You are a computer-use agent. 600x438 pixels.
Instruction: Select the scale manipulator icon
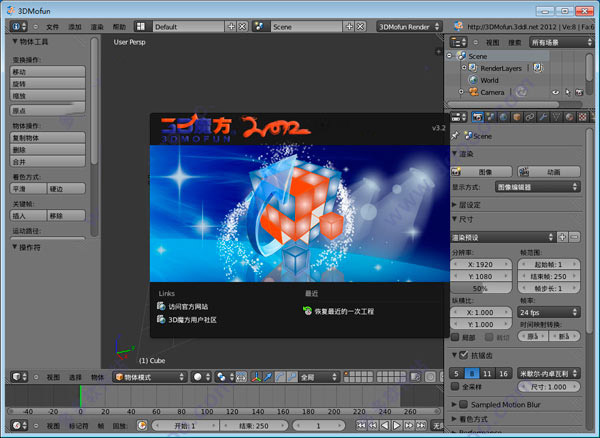click(292, 377)
